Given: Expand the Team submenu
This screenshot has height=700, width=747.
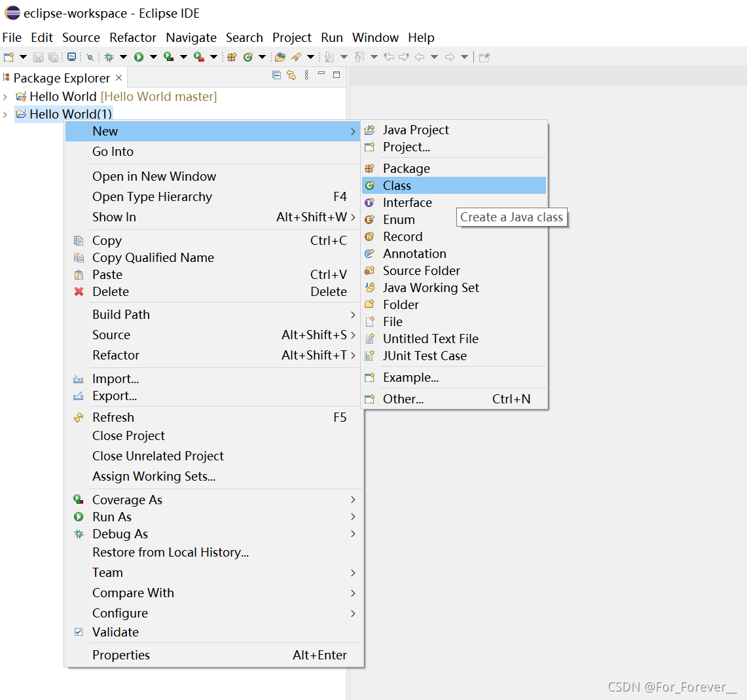Looking at the screenshot, I should [x=213, y=573].
